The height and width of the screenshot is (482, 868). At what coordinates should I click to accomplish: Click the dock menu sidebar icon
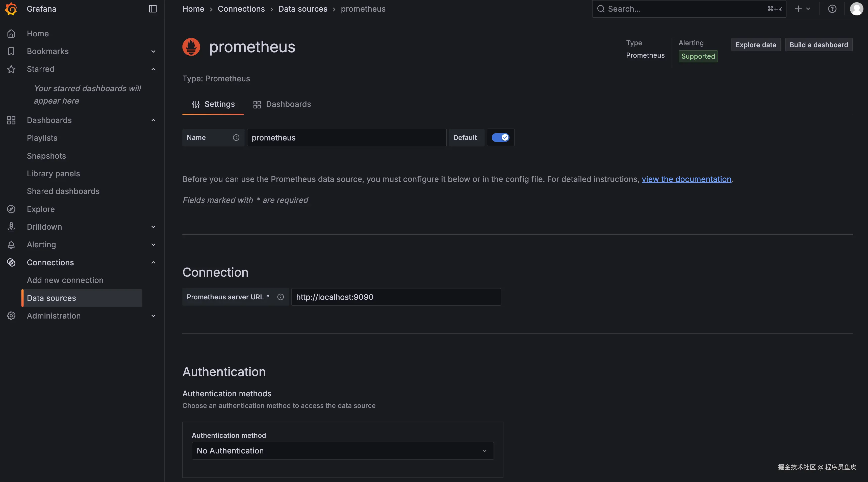point(153,9)
